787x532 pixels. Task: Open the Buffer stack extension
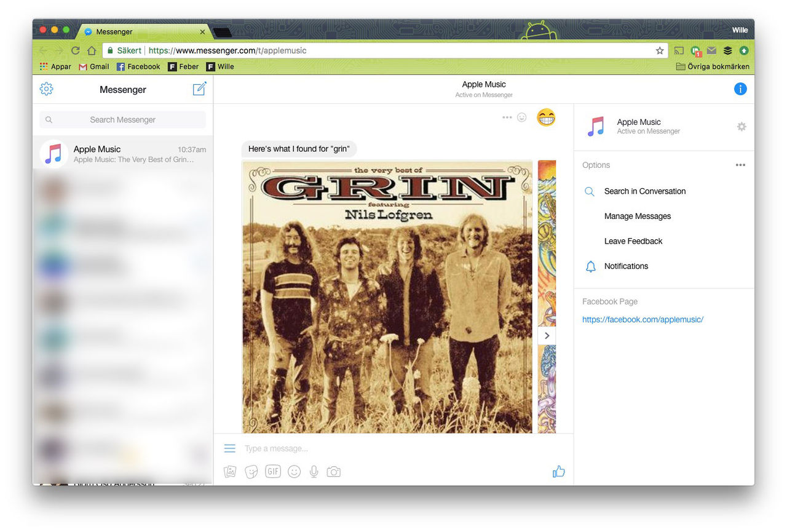(x=727, y=50)
